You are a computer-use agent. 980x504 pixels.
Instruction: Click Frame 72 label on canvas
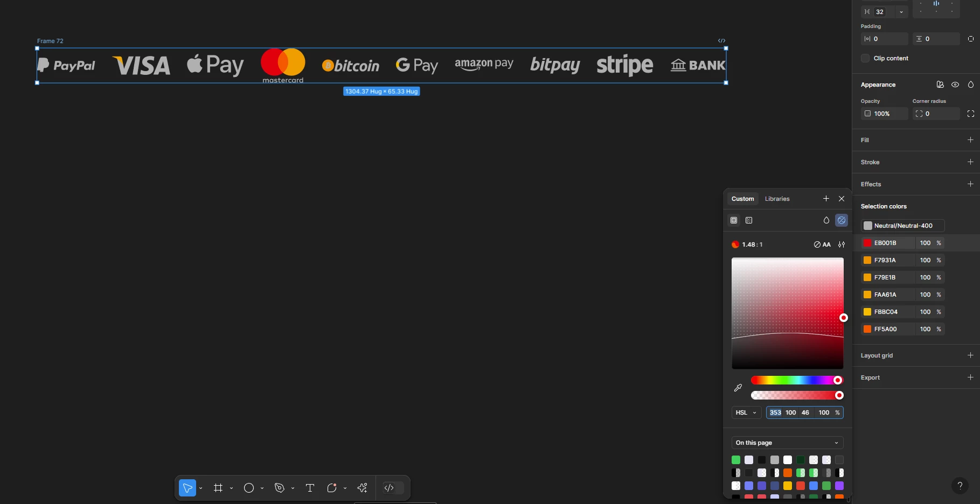[x=50, y=41]
